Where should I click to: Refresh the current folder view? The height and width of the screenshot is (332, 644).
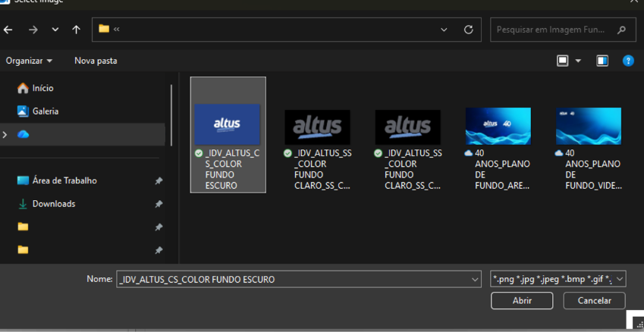[x=468, y=30]
